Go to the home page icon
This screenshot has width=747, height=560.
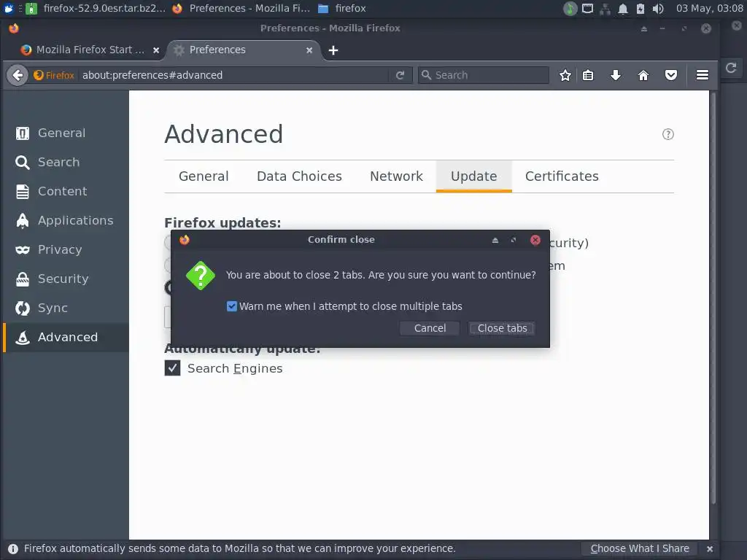[x=643, y=75]
